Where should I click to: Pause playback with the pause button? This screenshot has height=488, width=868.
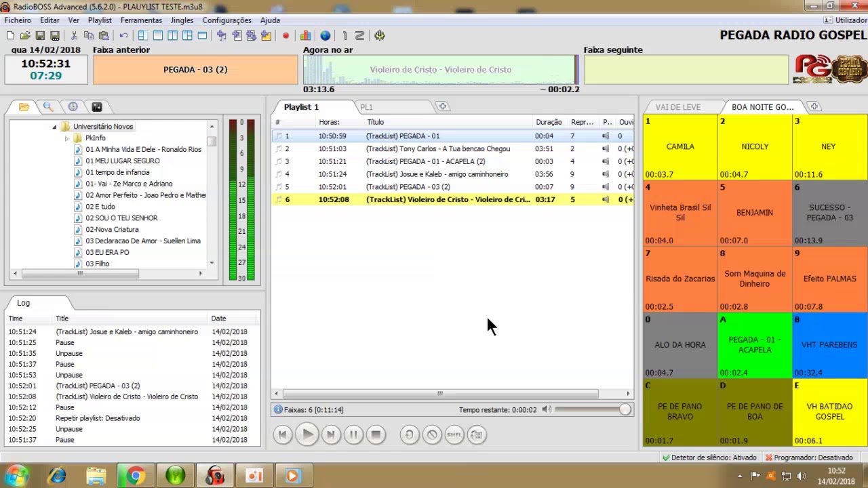(x=353, y=435)
